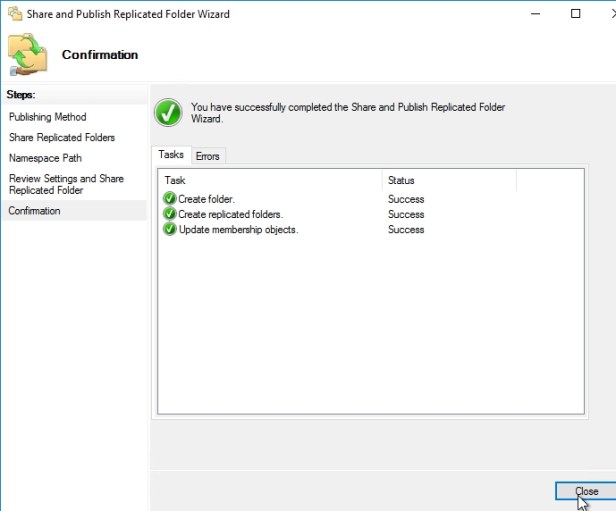The image size is (616, 511).
Task: Open Review Settings and Share Replicated Folder step
Action: 66,184
